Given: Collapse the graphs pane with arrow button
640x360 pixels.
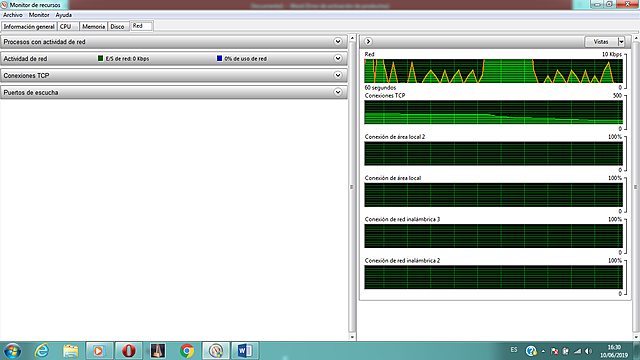Looking at the screenshot, I should 368,42.
